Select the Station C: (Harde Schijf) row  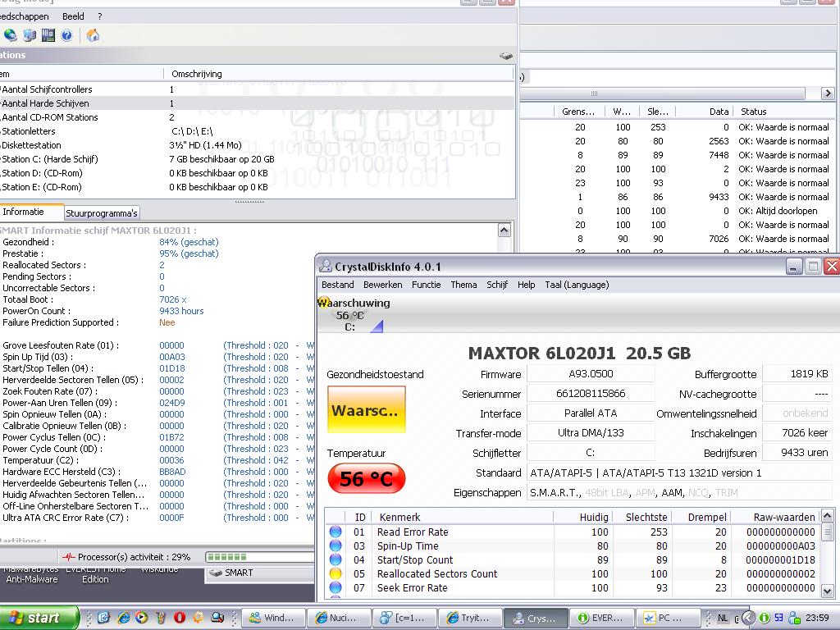[x=257, y=159]
